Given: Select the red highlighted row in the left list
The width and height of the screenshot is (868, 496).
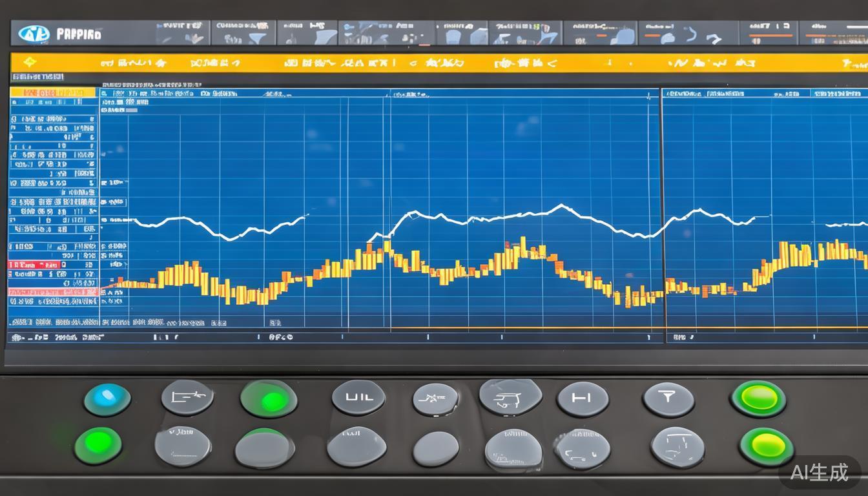Looking at the screenshot, I should (34, 264).
